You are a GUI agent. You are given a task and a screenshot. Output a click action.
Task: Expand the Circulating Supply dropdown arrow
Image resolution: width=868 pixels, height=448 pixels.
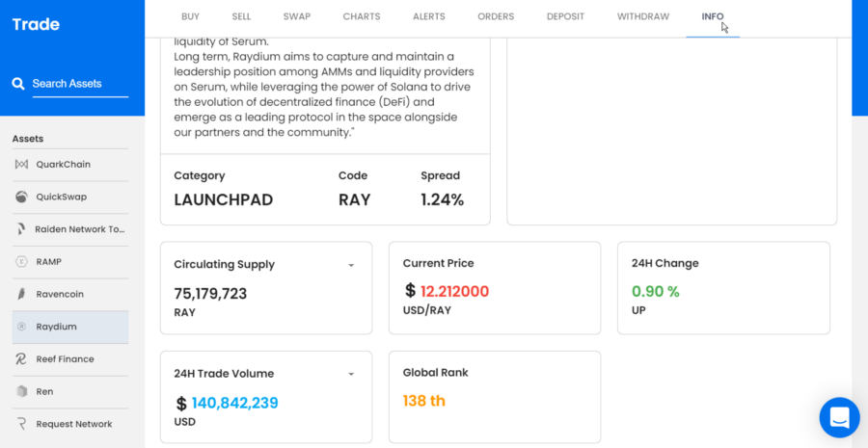(351, 265)
